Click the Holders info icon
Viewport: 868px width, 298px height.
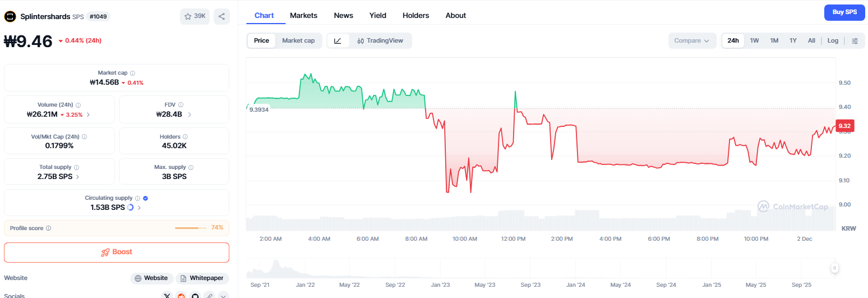(x=185, y=137)
